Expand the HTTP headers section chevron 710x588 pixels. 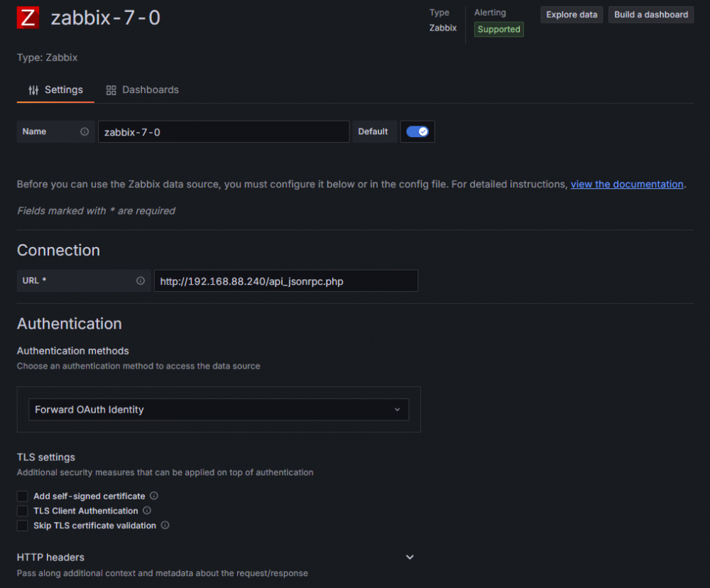click(x=410, y=557)
